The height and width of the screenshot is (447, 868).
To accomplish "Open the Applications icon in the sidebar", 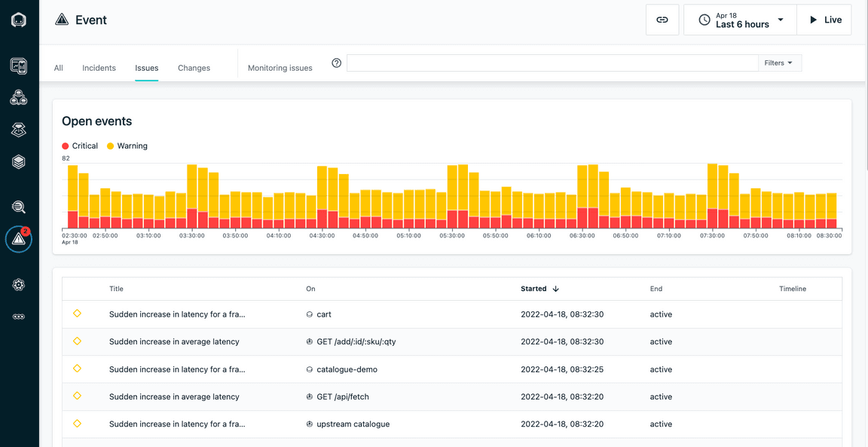I will (x=19, y=98).
